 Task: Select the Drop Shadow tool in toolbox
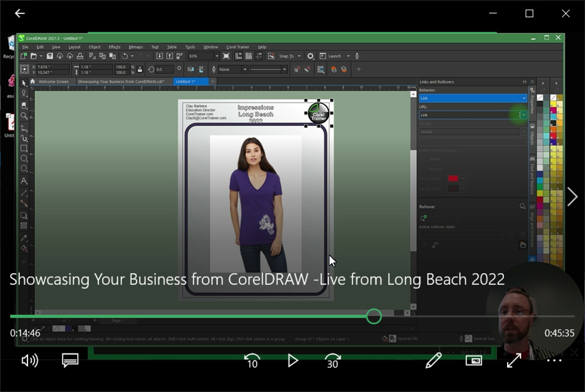pyautogui.click(x=24, y=215)
